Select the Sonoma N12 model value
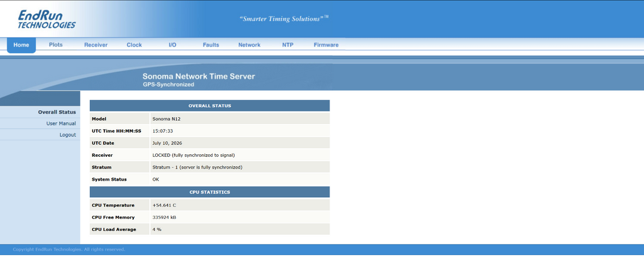The height and width of the screenshot is (272, 644). click(166, 119)
